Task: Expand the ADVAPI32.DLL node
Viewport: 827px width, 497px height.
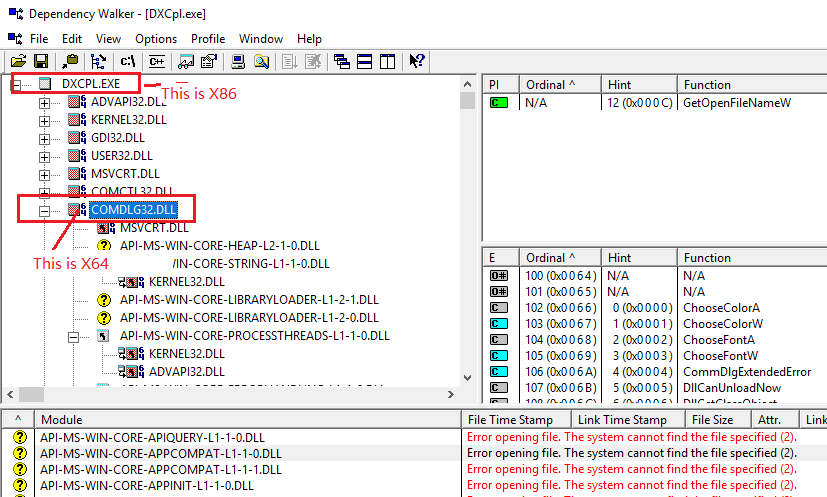Action: click(44, 103)
